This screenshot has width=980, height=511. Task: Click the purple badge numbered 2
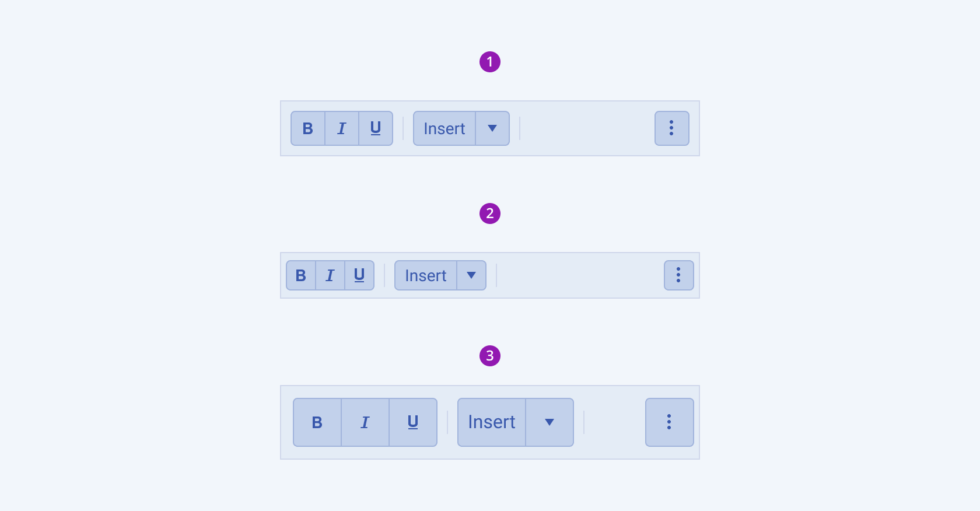pyautogui.click(x=490, y=213)
